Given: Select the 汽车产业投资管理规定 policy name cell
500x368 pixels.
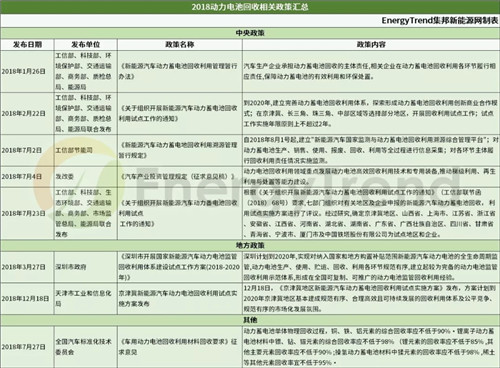Looking at the screenshot, I should click(x=180, y=177).
